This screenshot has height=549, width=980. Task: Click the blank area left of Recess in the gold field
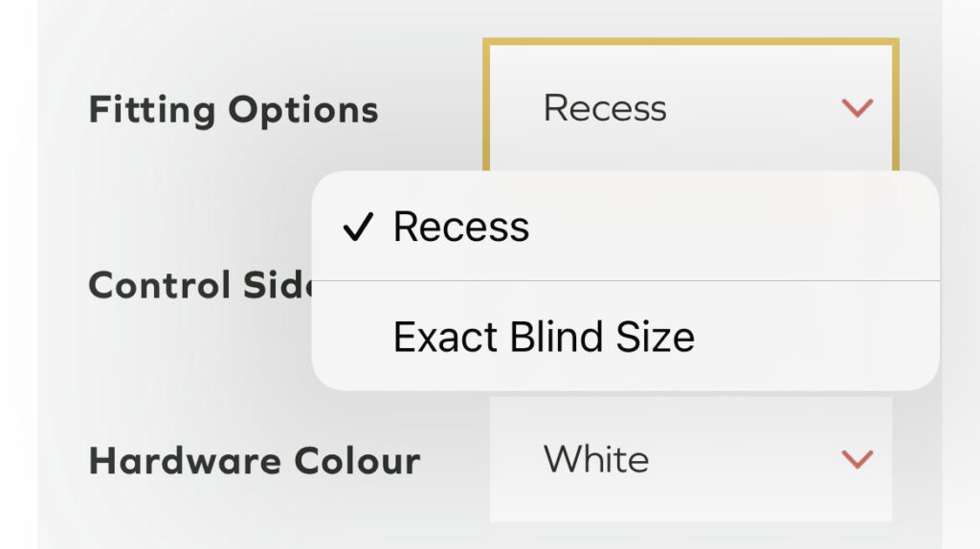(x=515, y=108)
